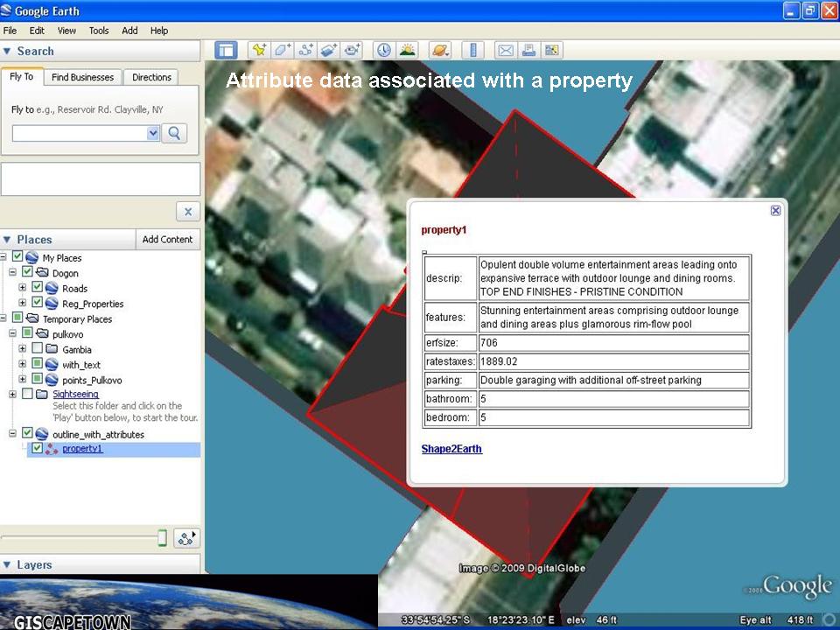Open the Help menu

(x=159, y=31)
